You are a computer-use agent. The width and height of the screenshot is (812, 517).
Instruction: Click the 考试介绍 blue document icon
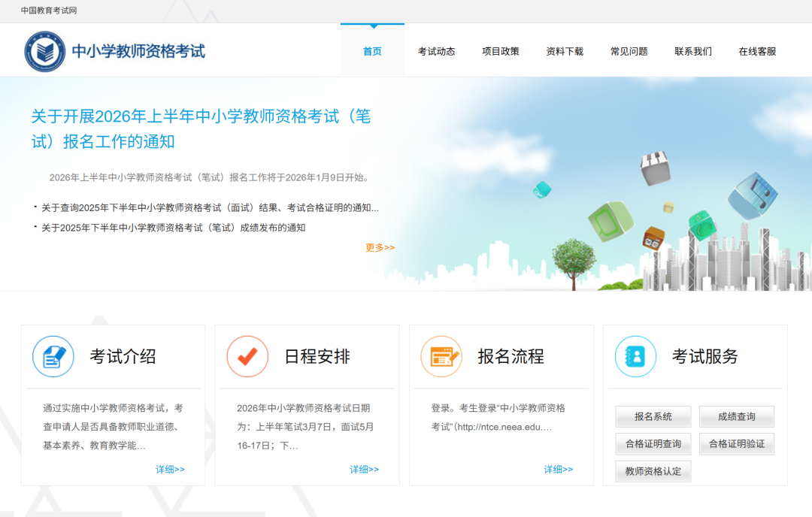coord(53,356)
